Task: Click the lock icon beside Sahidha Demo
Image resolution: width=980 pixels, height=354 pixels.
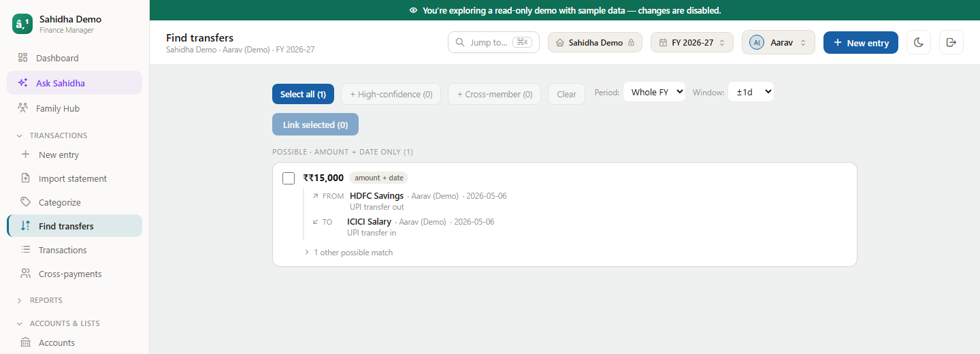Action: coord(631,42)
